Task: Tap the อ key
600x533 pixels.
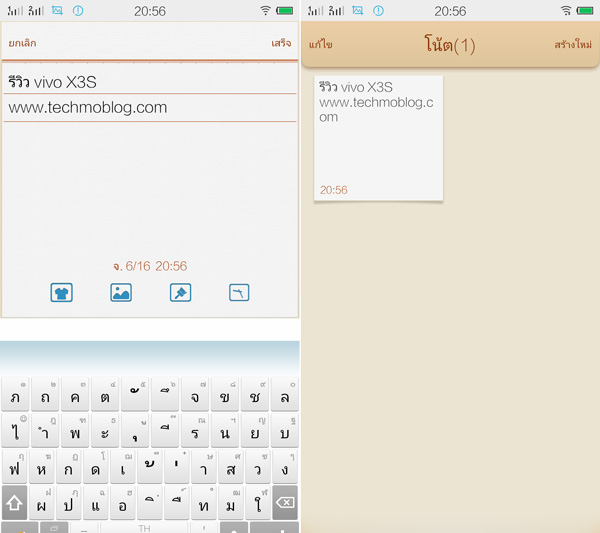Action: click(123, 503)
